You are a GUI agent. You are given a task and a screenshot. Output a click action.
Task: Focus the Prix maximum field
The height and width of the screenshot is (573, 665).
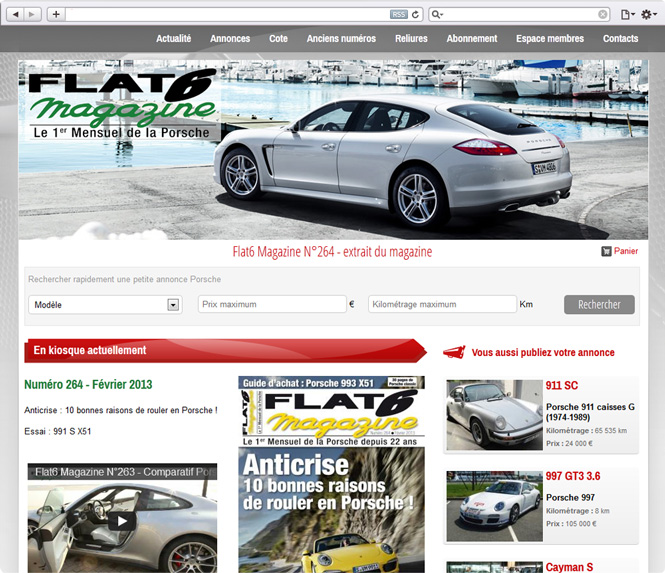[x=272, y=304]
